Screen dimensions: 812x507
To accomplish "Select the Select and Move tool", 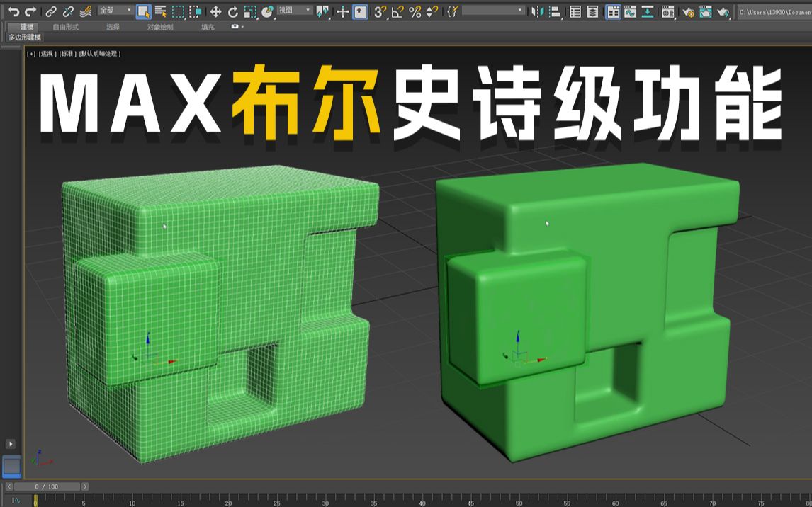I will tap(215, 10).
